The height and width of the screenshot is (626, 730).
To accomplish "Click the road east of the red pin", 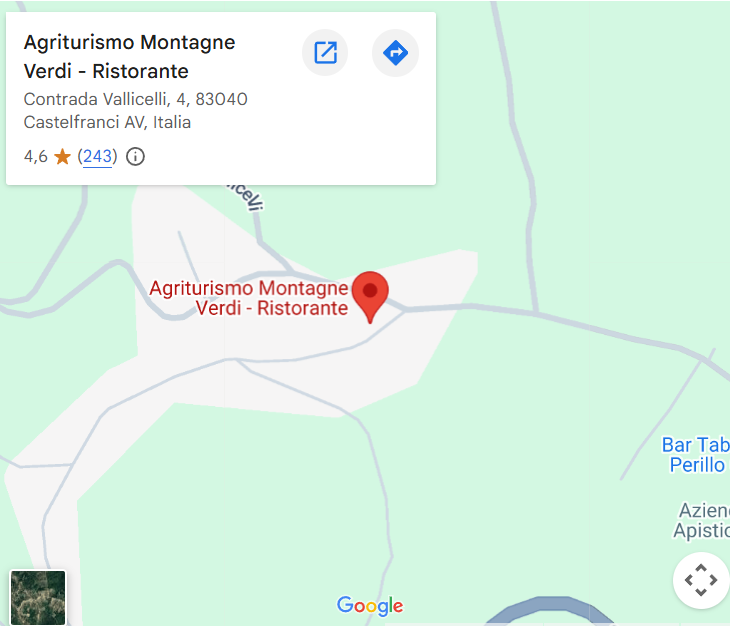I will coord(470,307).
